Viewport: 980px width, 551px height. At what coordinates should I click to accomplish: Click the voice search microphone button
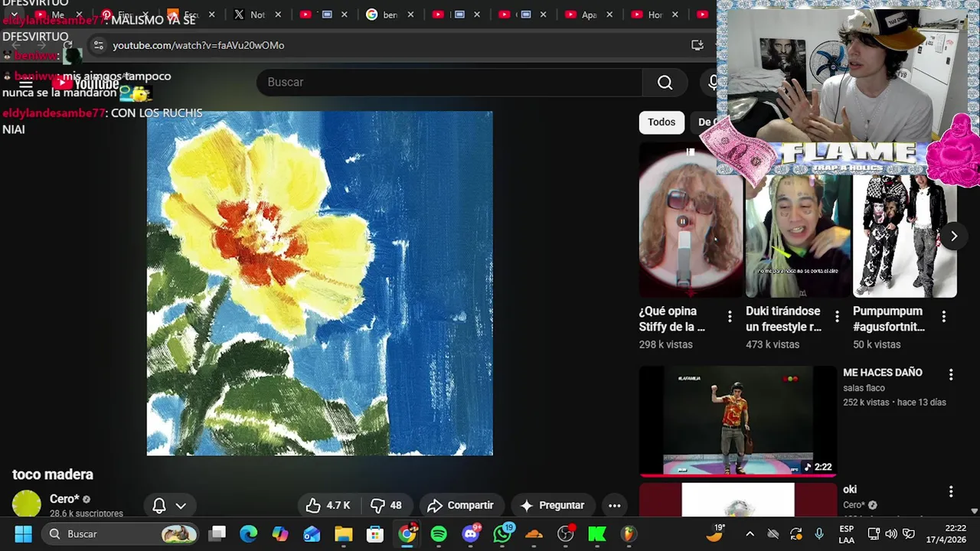click(x=712, y=83)
